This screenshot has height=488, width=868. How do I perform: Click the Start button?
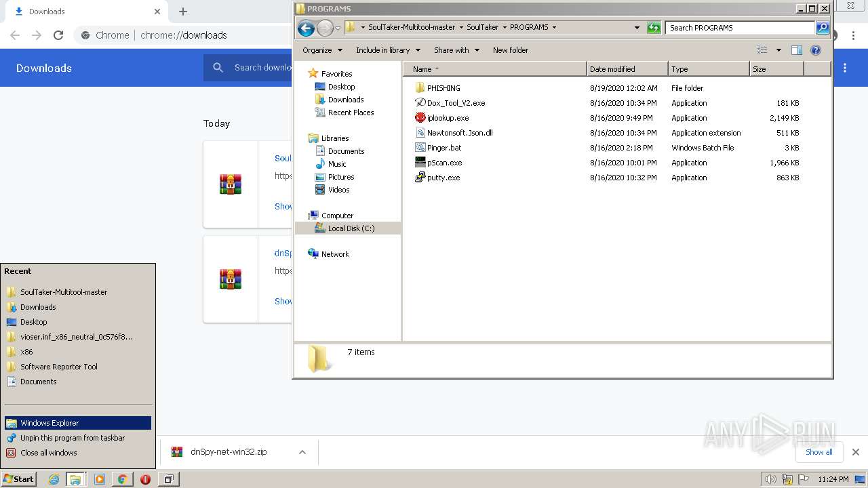click(18, 479)
